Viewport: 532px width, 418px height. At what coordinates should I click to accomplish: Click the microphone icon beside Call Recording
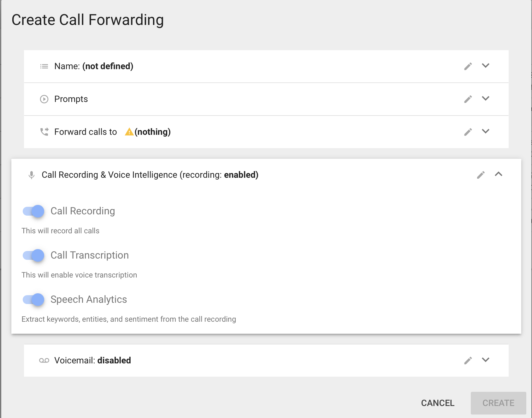pos(32,175)
